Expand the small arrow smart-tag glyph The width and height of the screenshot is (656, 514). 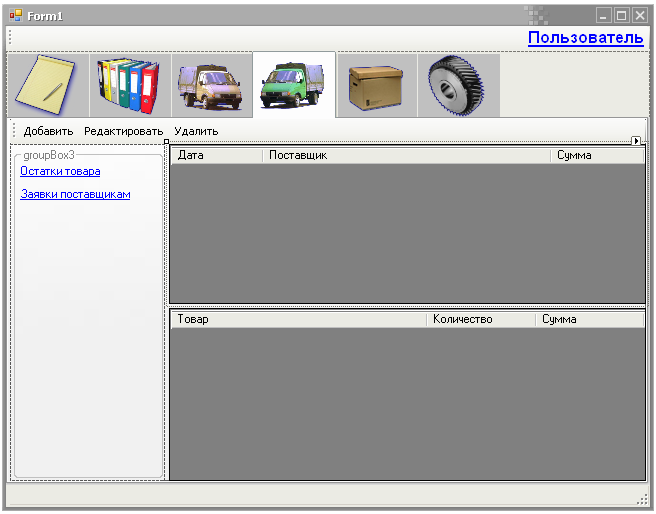click(636, 141)
